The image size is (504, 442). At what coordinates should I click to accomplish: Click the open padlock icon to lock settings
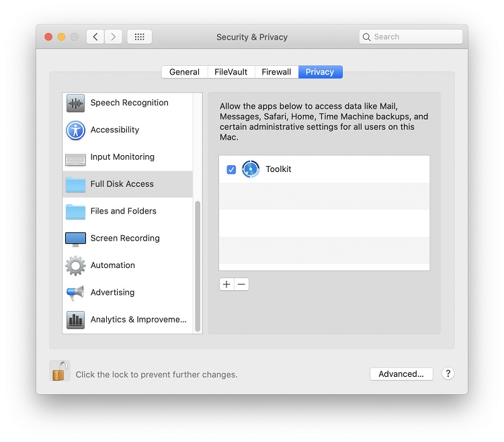(60, 371)
